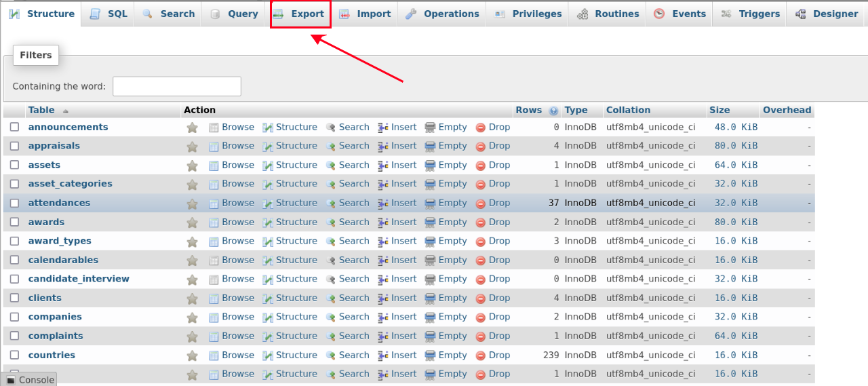
Task: Sort by Table column header arrow
Action: (66, 111)
